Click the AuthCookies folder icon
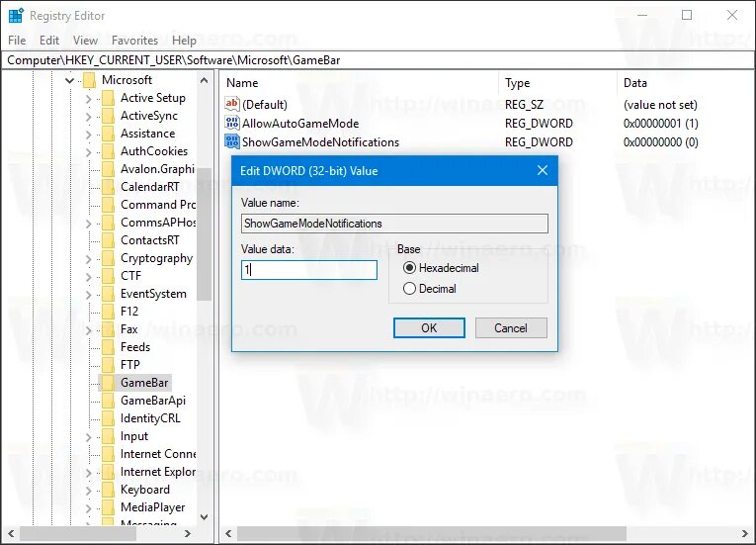The width and height of the screenshot is (756, 545). 108,151
